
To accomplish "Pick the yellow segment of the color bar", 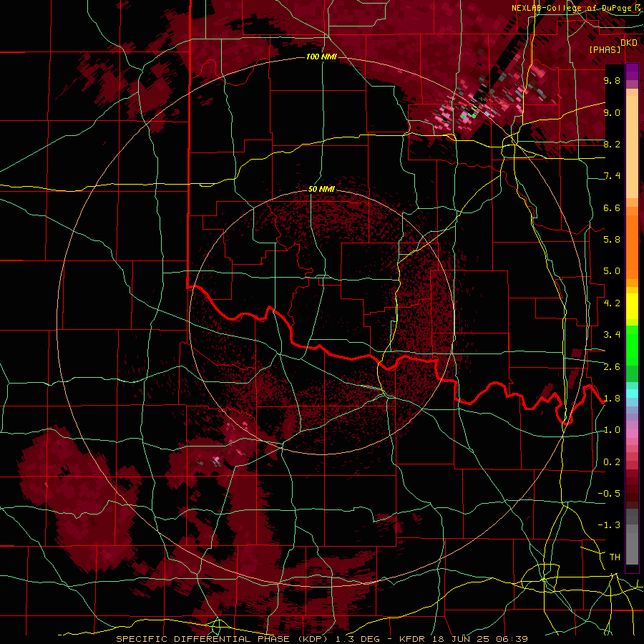I will pyautogui.click(x=632, y=306).
